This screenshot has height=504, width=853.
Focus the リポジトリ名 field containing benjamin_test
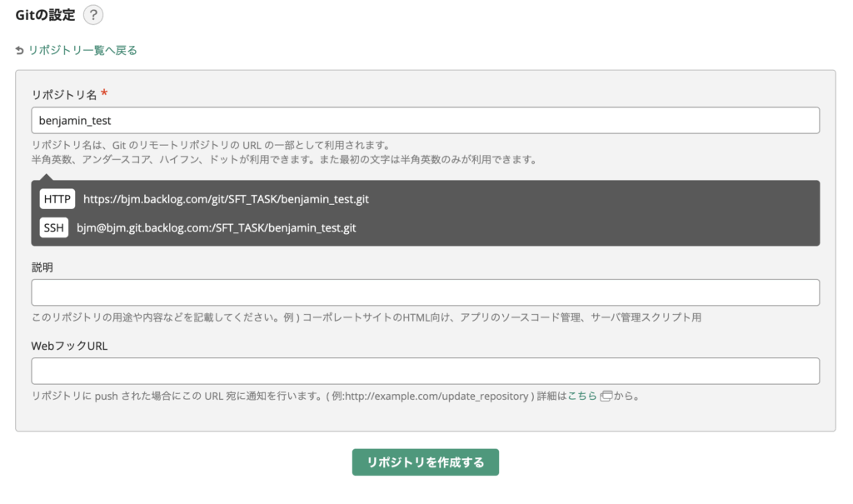coord(425,120)
